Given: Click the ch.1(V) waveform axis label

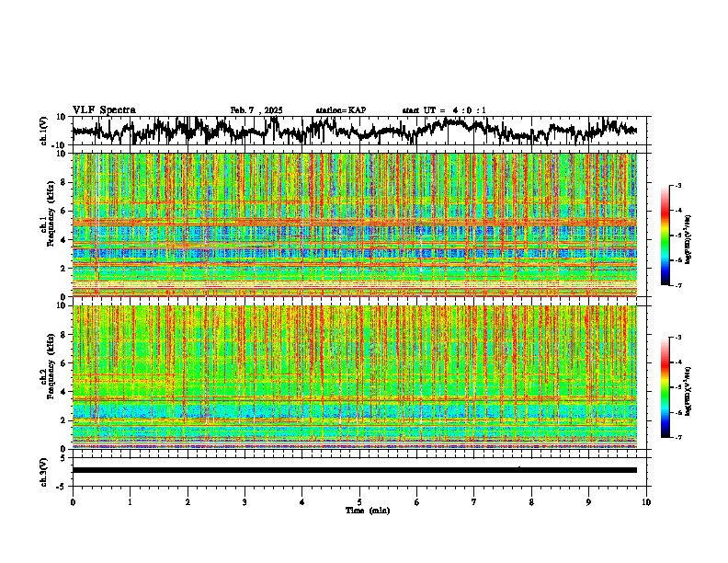Looking at the screenshot, I should 44,131.
